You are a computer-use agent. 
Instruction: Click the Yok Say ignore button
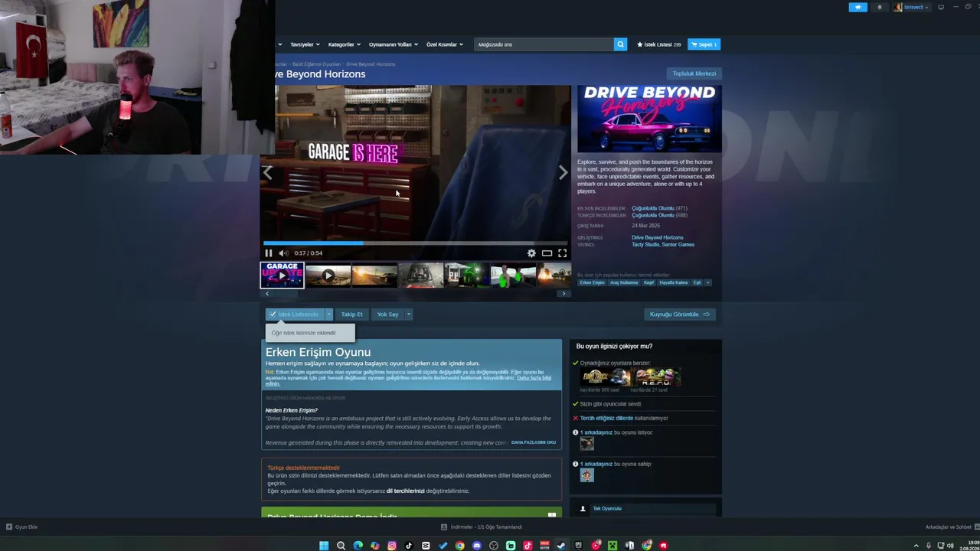[387, 315]
